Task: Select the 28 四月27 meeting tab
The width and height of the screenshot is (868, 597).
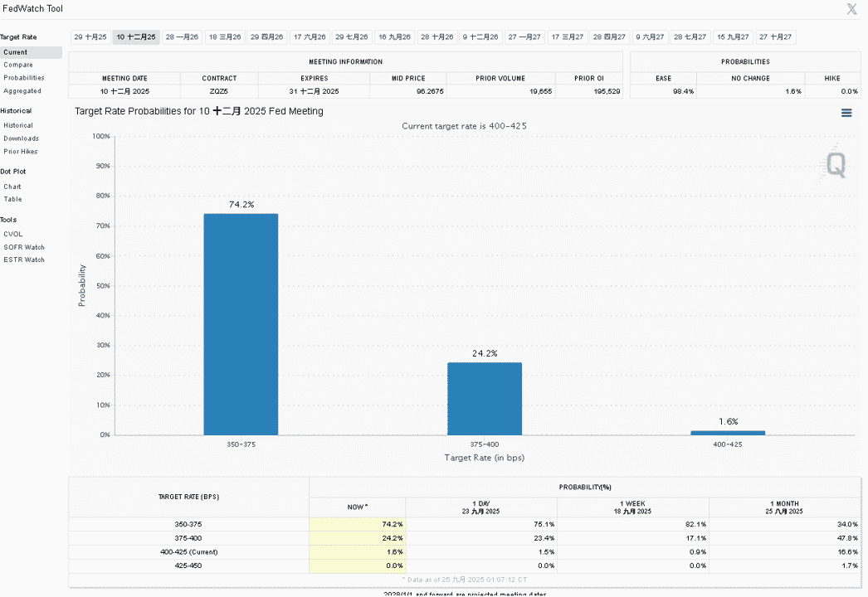Action: point(609,37)
